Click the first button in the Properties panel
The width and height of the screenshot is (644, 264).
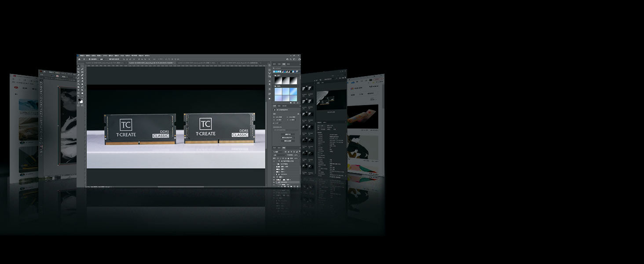288,134
